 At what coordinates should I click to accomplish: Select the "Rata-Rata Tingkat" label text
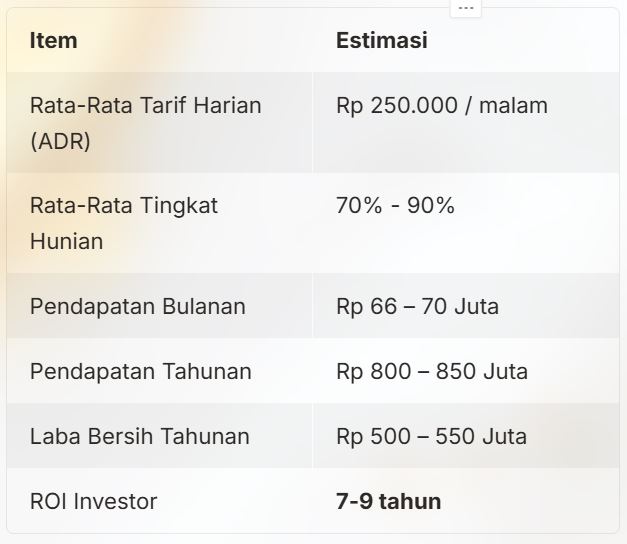pyautogui.click(x=124, y=206)
